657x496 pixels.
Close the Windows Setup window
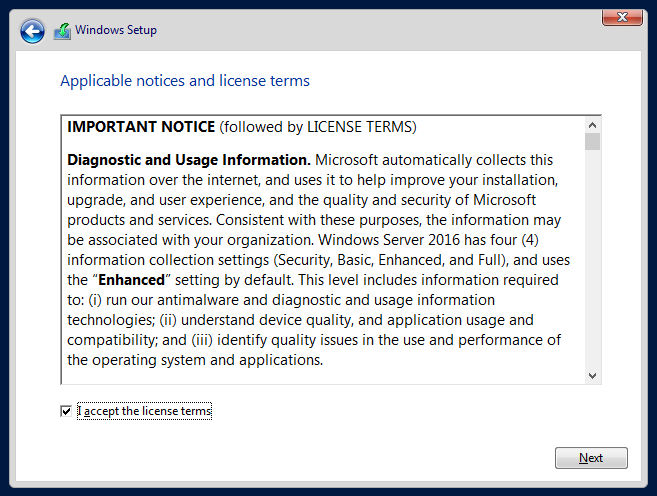(x=621, y=18)
